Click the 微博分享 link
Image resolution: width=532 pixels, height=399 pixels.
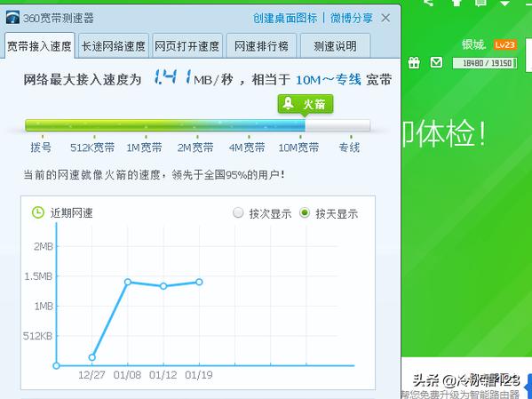click(x=352, y=18)
